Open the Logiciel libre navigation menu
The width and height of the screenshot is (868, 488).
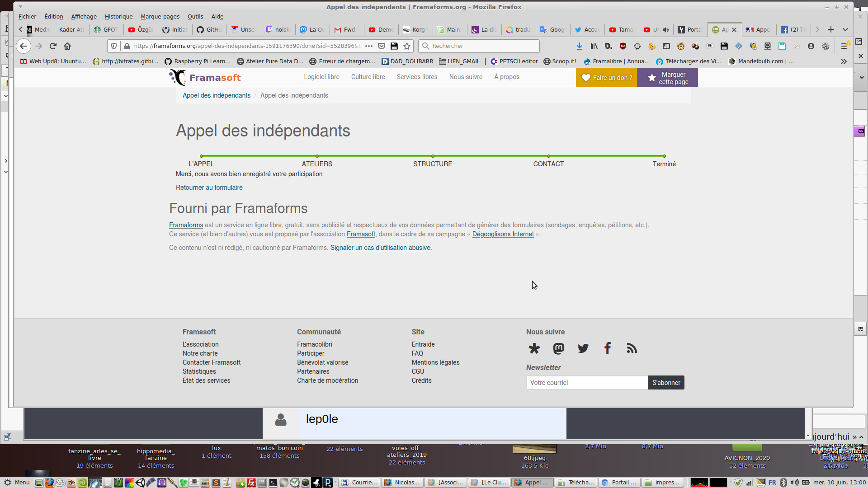point(321,77)
